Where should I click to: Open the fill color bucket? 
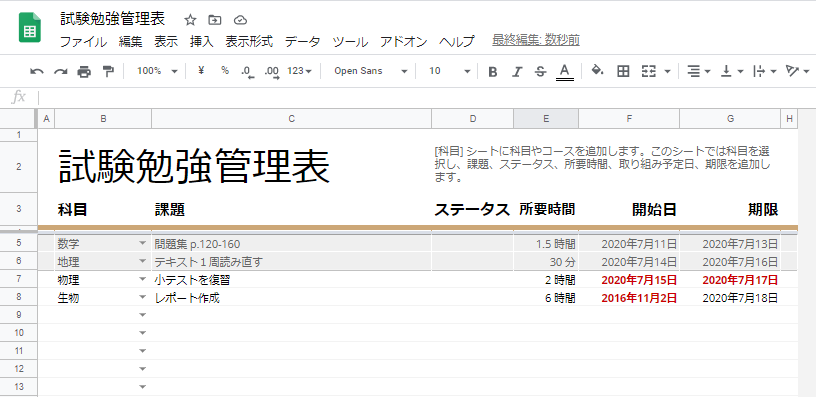tap(598, 71)
